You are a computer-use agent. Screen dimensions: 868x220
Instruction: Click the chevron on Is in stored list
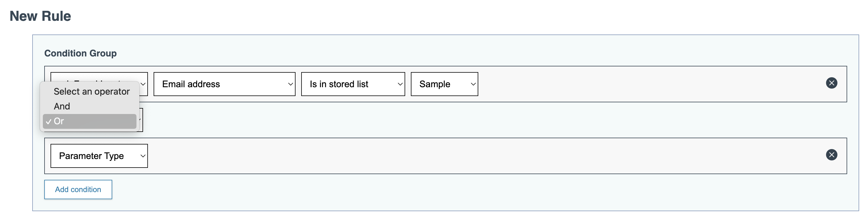(x=400, y=84)
